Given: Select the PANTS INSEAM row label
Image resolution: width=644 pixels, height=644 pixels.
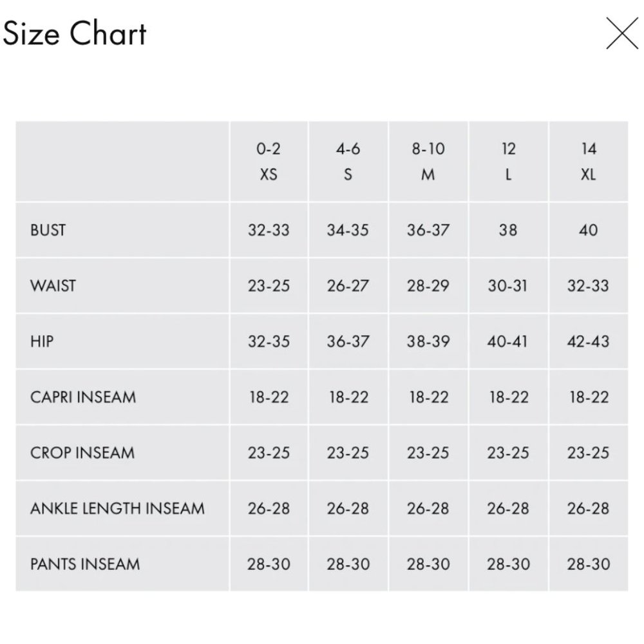Looking at the screenshot, I should (85, 564).
